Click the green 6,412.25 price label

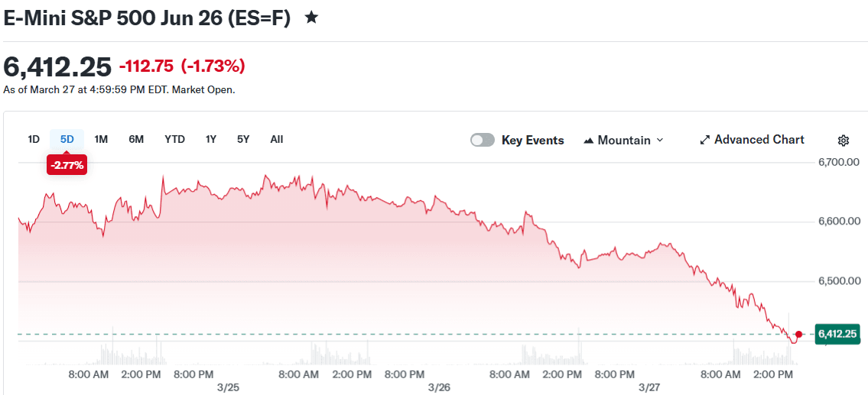click(x=837, y=334)
